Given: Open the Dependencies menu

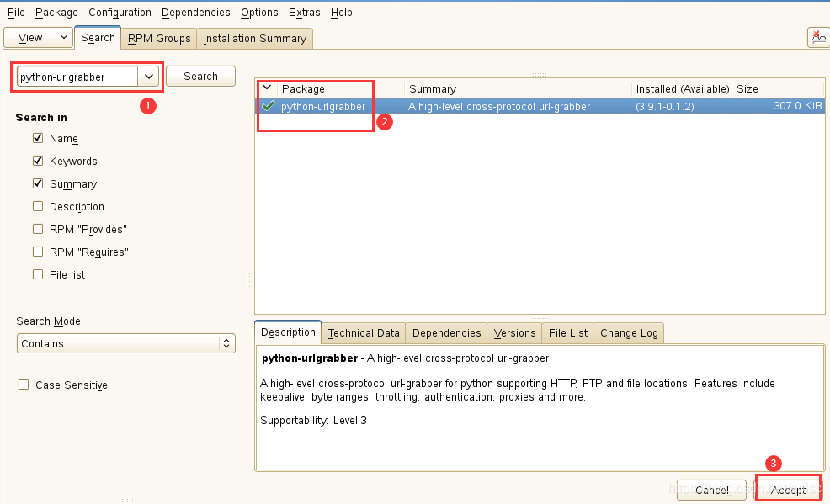Looking at the screenshot, I should click(x=196, y=12).
